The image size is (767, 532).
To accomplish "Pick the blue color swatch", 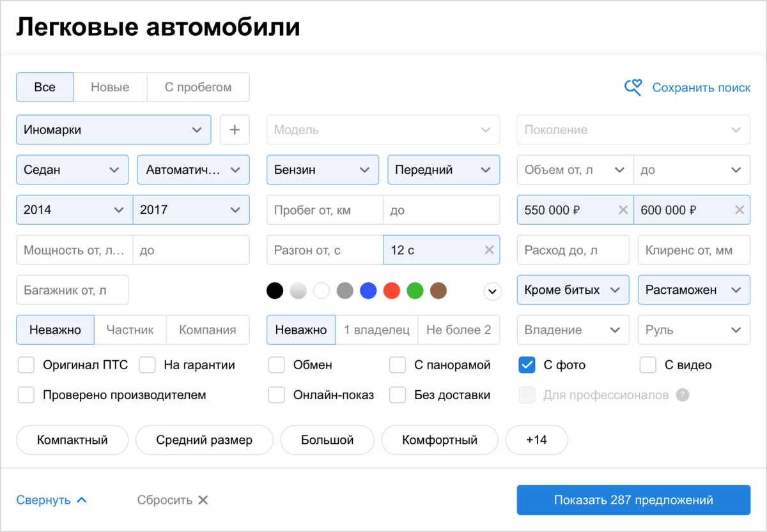I will click(x=368, y=291).
